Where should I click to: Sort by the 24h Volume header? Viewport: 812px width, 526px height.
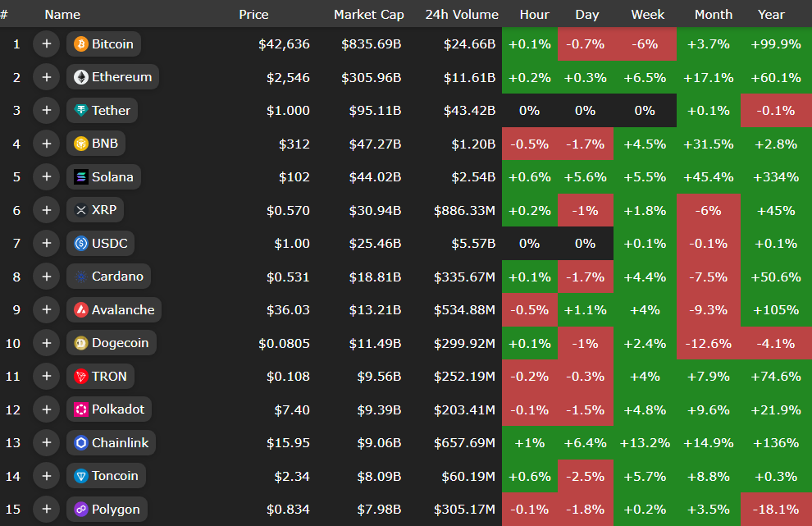[461, 15]
